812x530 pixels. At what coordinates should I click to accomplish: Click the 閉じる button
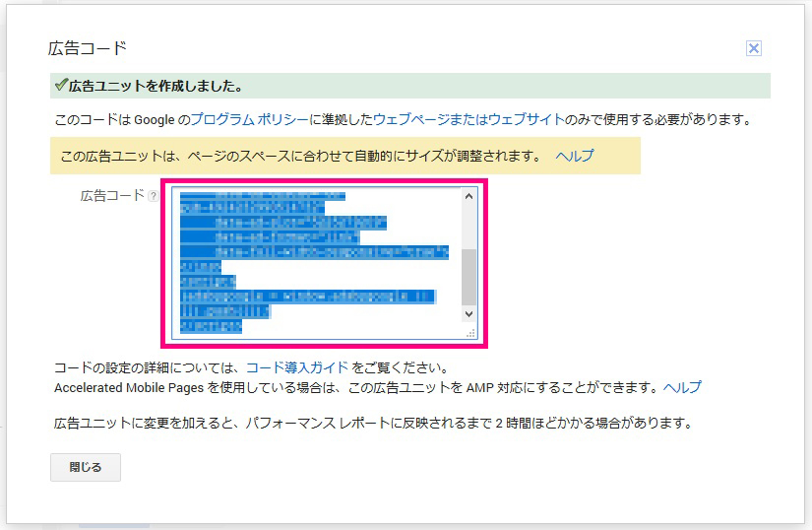click(86, 467)
